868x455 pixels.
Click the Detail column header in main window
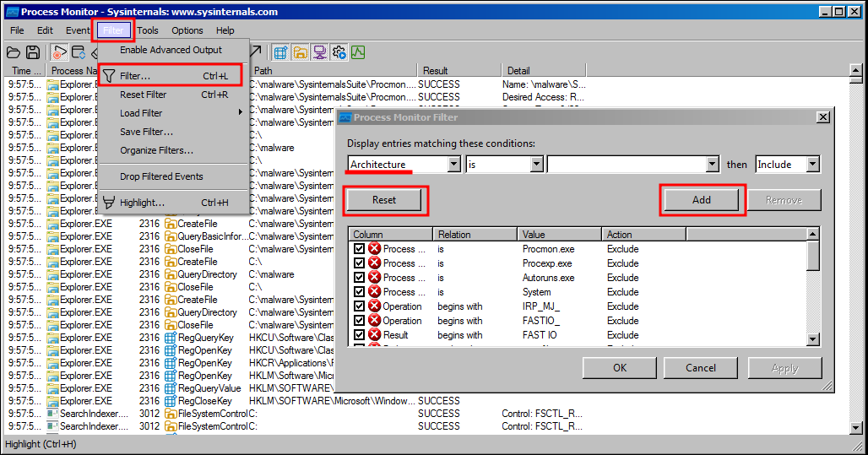544,71
